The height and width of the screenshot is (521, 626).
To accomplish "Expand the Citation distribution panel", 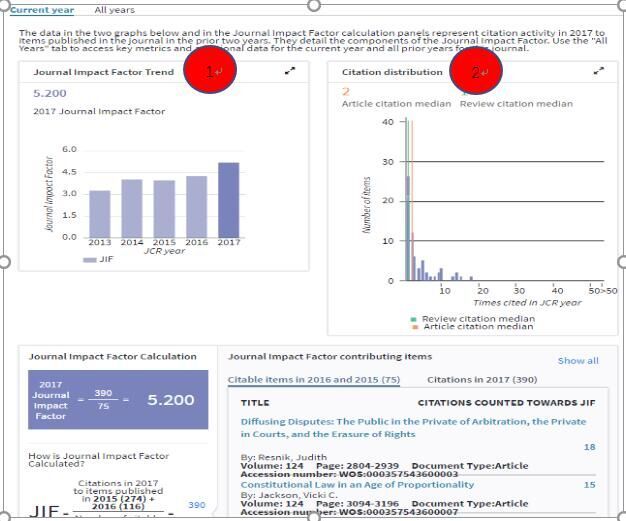I will (x=598, y=71).
